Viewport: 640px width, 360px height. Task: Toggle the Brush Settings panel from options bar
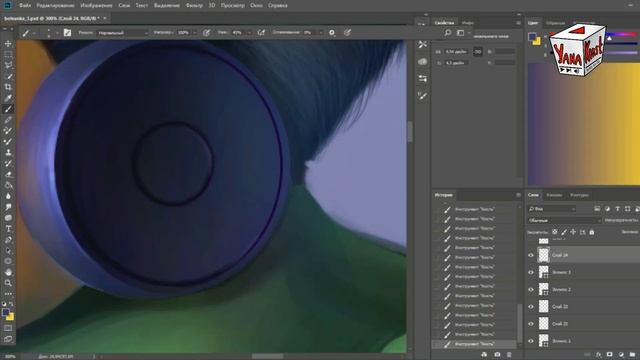point(67,32)
